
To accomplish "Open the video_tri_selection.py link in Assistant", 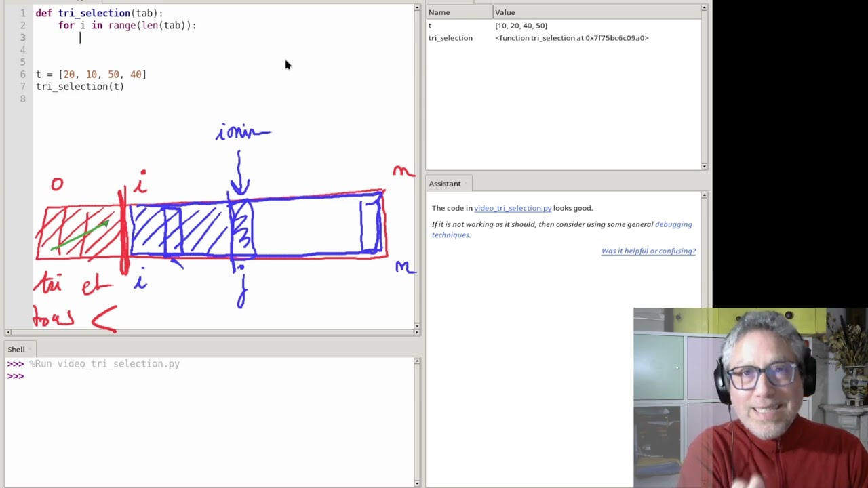I will pyautogui.click(x=513, y=208).
